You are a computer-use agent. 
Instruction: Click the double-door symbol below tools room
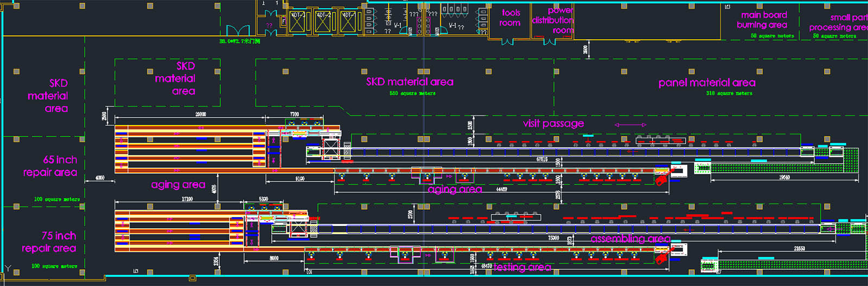pyautogui.click(x=508, y=41)
